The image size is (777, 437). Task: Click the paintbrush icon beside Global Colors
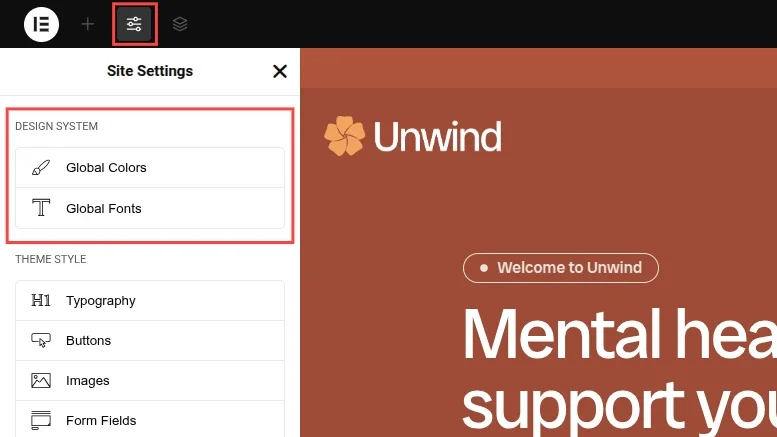[x=41, y=168]
